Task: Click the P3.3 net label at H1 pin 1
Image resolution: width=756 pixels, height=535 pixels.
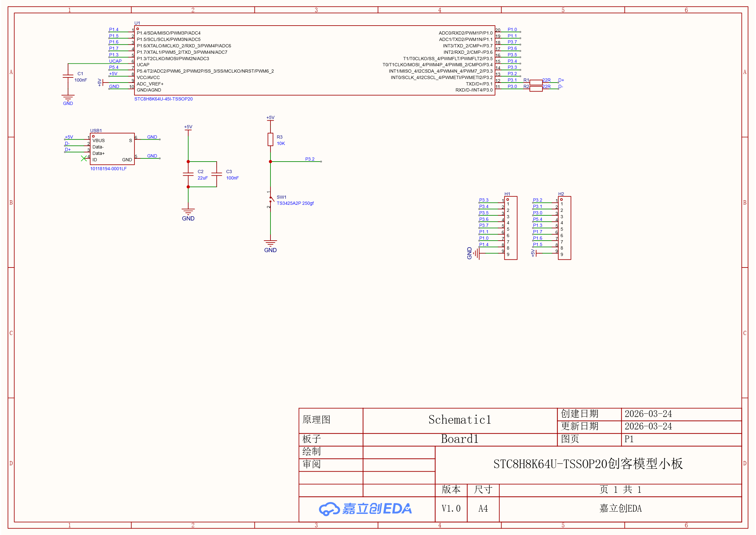Action: [484, 200]
